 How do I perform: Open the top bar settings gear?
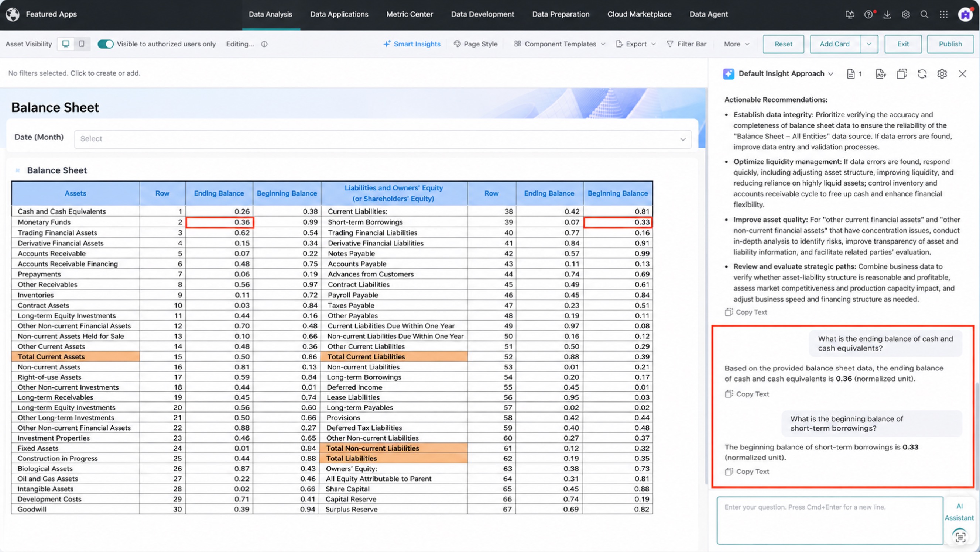pyautogui.click(x=905, y=14)
